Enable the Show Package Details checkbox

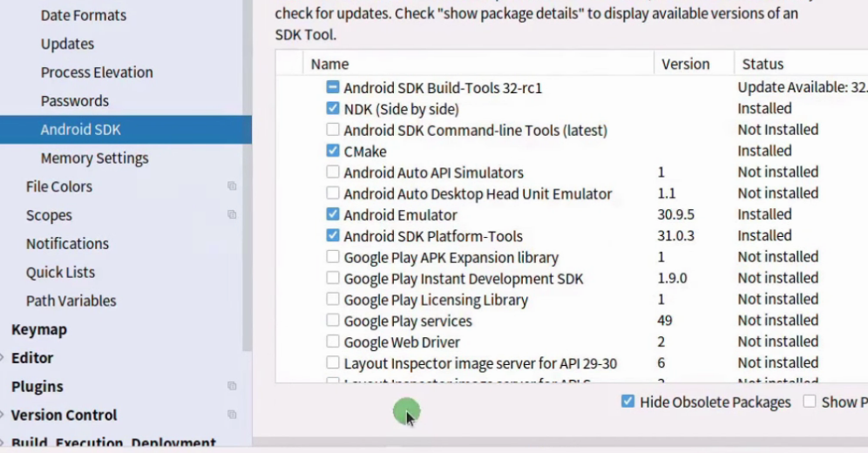click(810, 402)
